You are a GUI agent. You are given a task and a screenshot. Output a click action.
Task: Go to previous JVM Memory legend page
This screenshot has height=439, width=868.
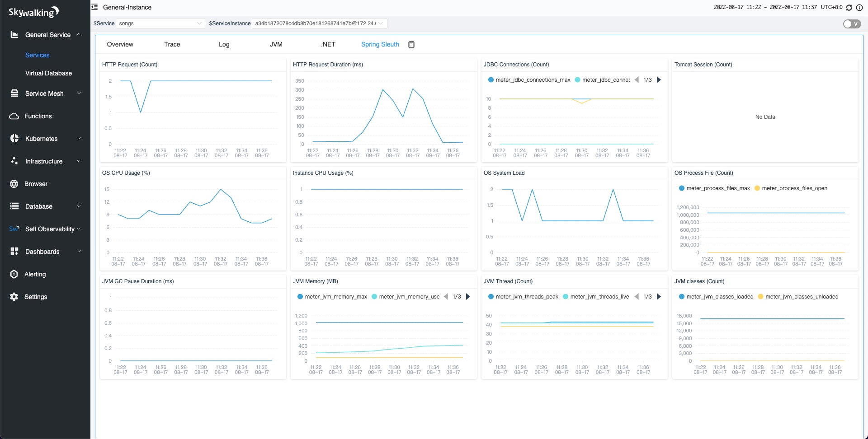(446, 297)
